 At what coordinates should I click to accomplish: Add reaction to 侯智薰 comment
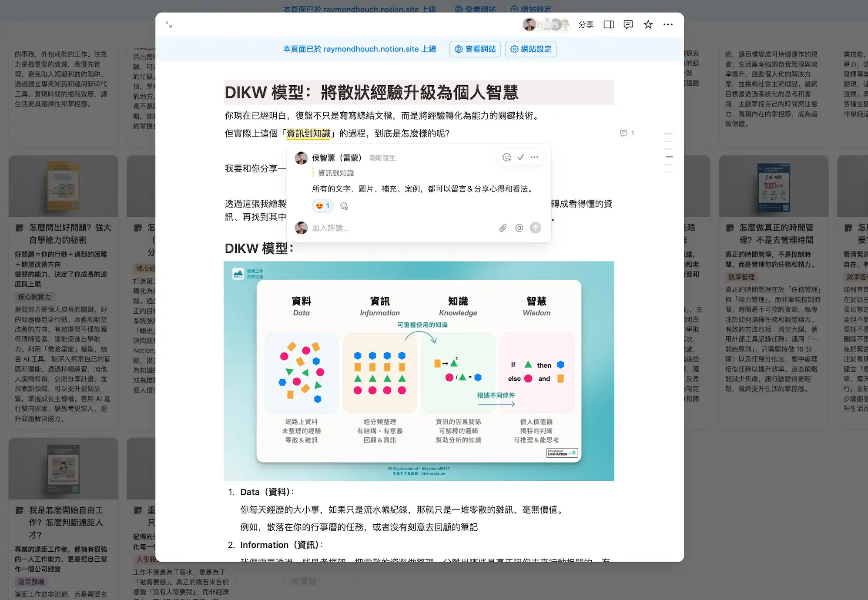point(507,158)
